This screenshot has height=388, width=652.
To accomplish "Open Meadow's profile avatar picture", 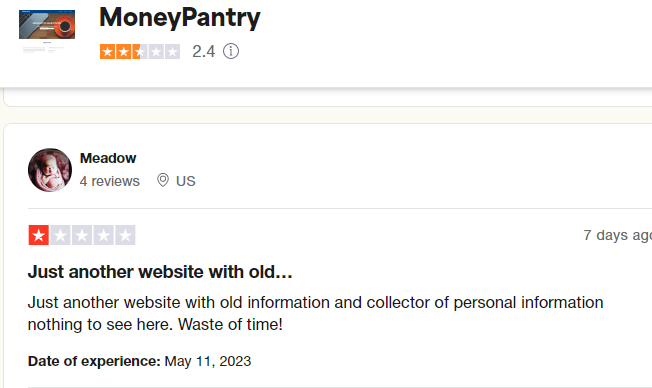I will [50, 170].
